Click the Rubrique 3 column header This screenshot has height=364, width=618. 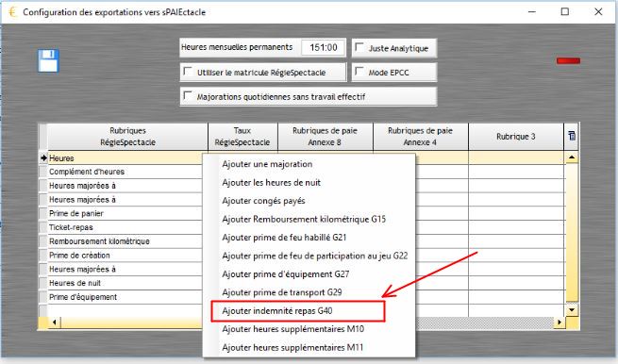516,137
